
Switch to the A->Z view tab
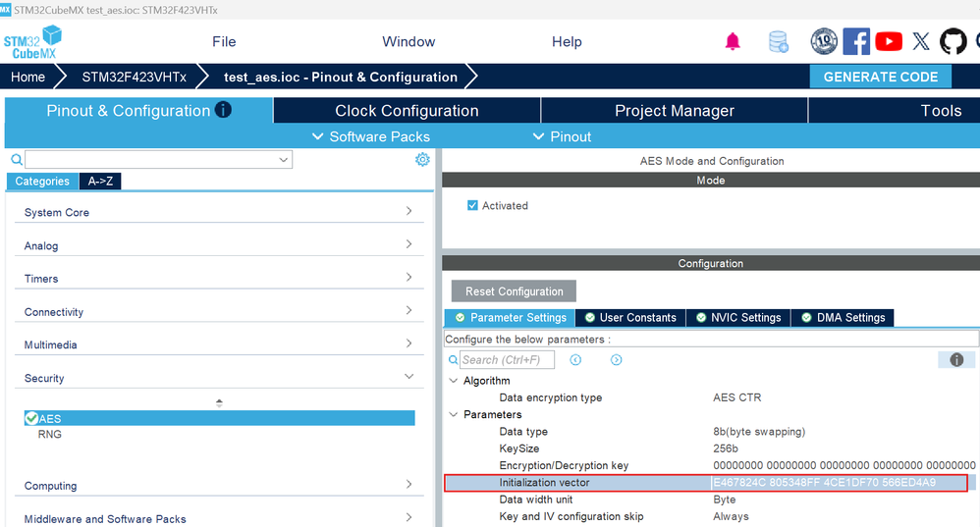click(100, 182)
